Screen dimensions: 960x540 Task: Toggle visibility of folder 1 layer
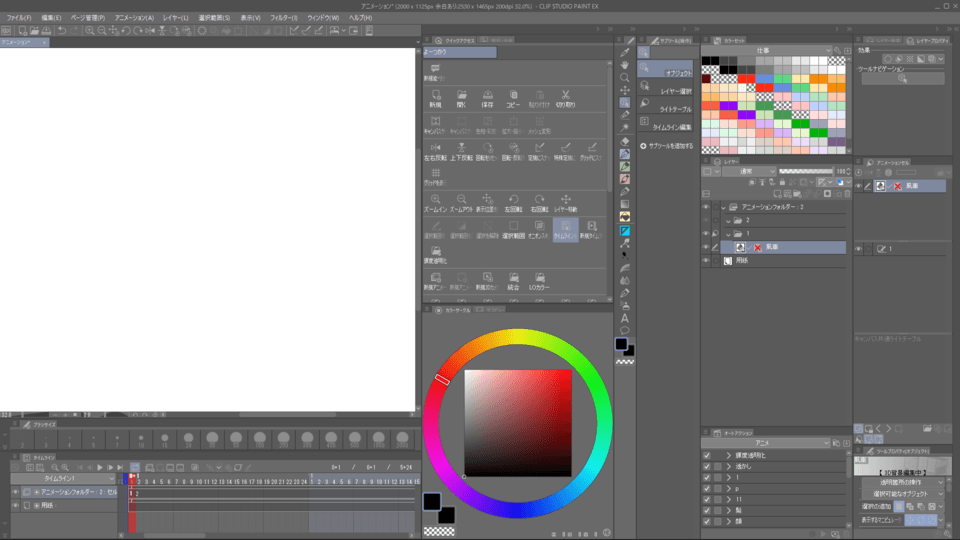point(706,233)
